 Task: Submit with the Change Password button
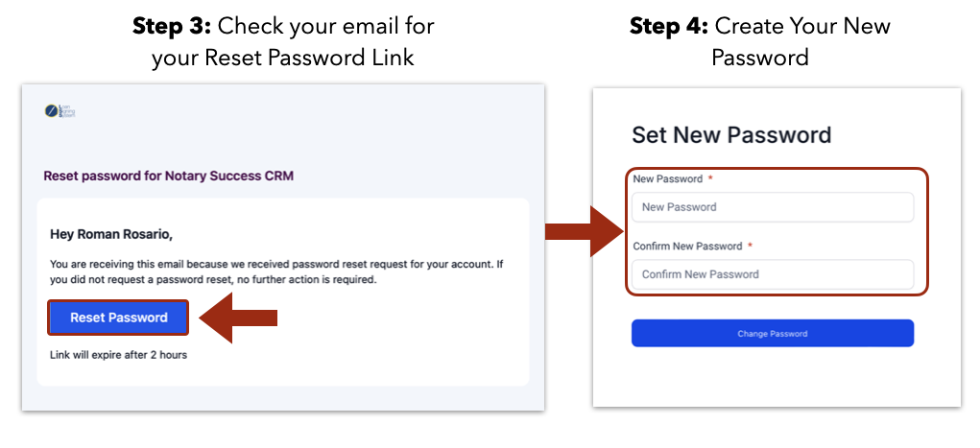773,334
